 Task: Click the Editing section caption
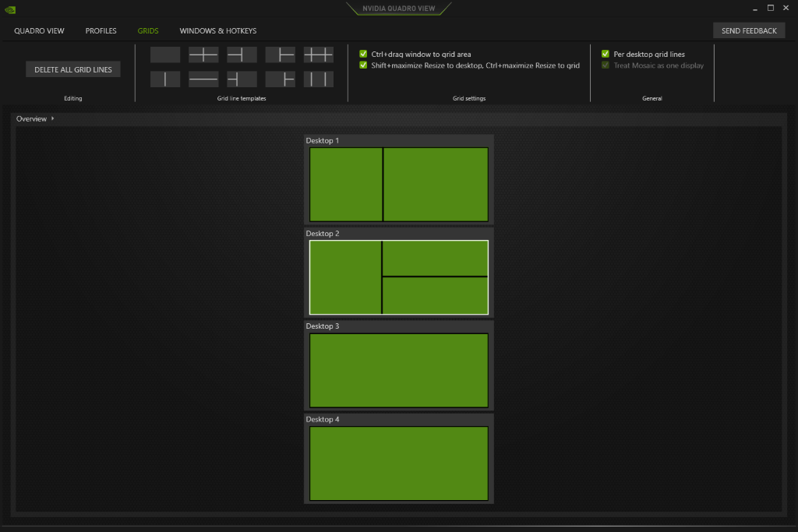coord(72,98)
